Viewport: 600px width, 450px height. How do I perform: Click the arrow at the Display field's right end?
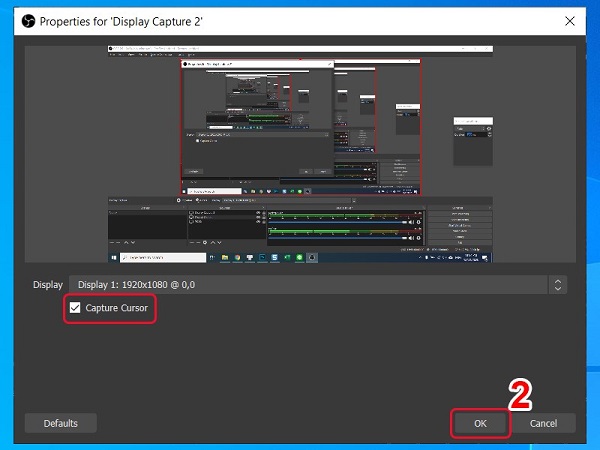click(x=557, y=285)
